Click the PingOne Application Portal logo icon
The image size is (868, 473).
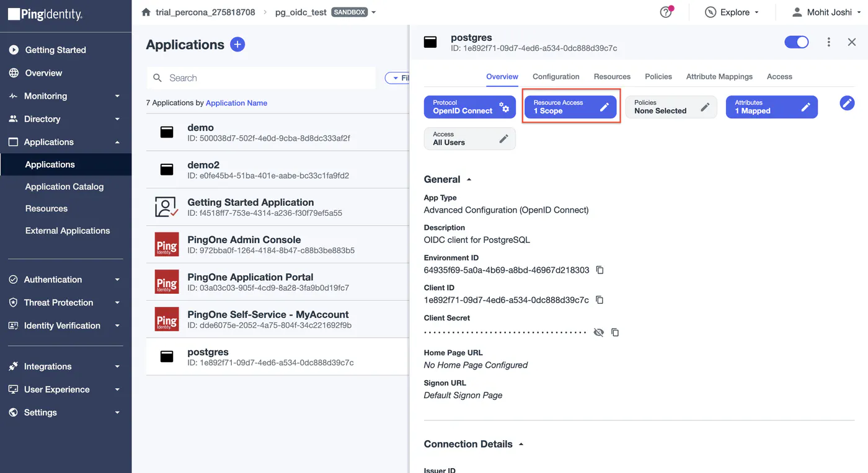(167, 281)
